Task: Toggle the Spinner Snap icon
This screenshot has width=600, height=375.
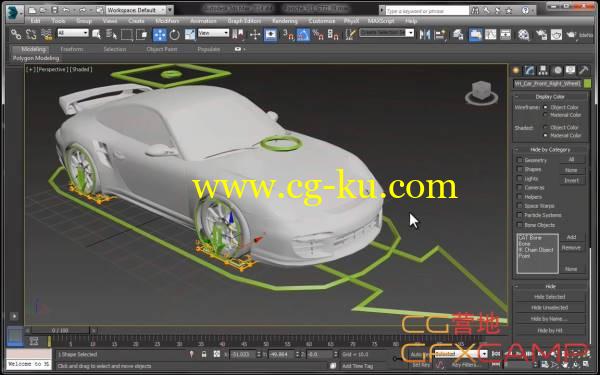Action: click(333, 35)
